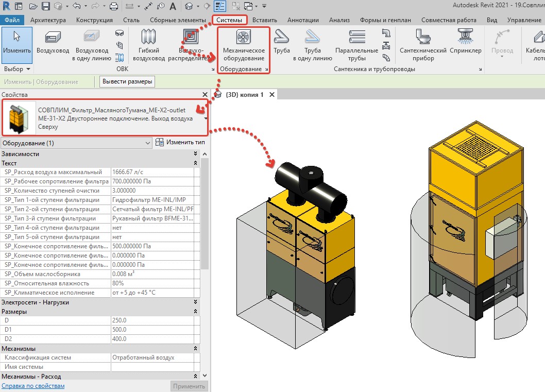The width and height of the screenshot is (545, 392).
Task: Click the Параллельные трубы tool
Action: click(356, 45)
